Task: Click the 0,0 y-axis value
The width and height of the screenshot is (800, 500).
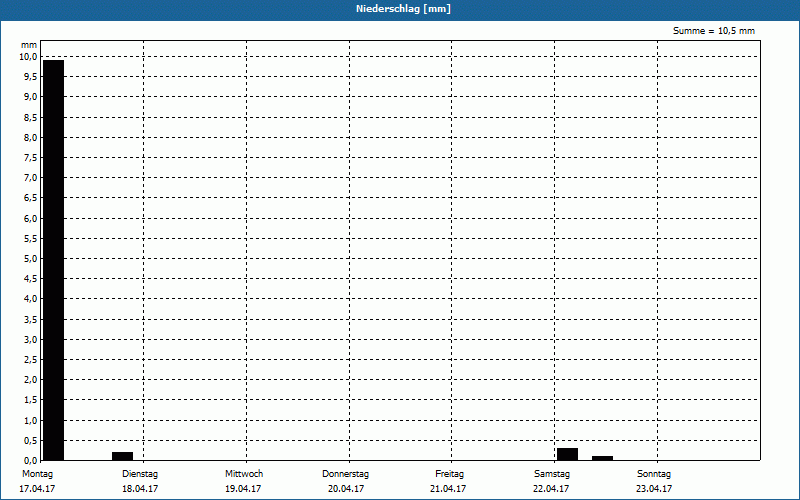Action: coord(30,460)
